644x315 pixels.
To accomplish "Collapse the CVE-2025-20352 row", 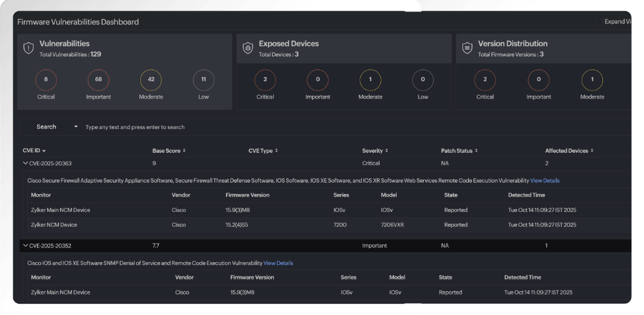I will (26, 246).
